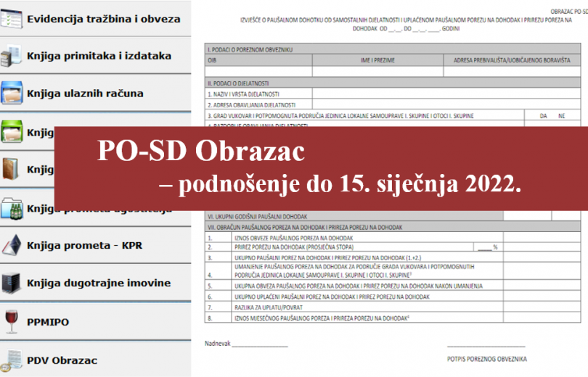Image resolution: width=588 pixels, height=377 pixels.
Task: Click the form title 'IZVJEŠĆE O PAUŠALNOM DOHOTKU'
Action: point(406,24)
